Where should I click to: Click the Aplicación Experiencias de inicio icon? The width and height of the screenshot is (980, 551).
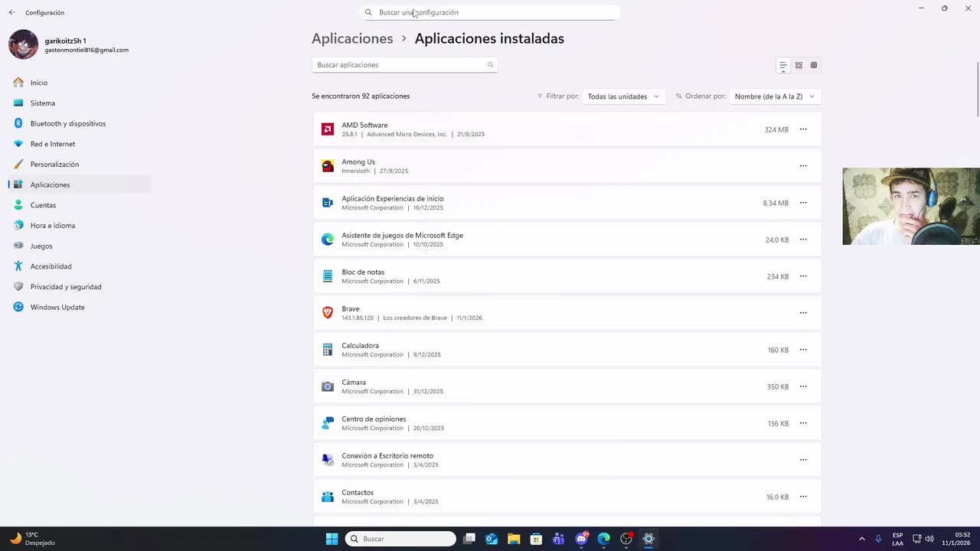click(x=328, y=203)
